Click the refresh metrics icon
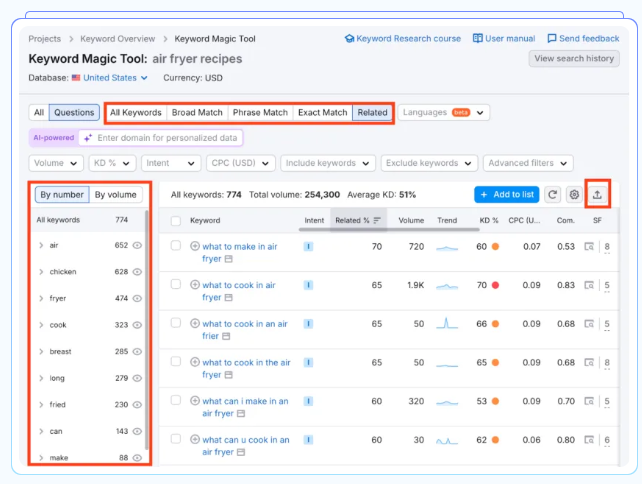 pyautogui.click(x=552, y=195)
